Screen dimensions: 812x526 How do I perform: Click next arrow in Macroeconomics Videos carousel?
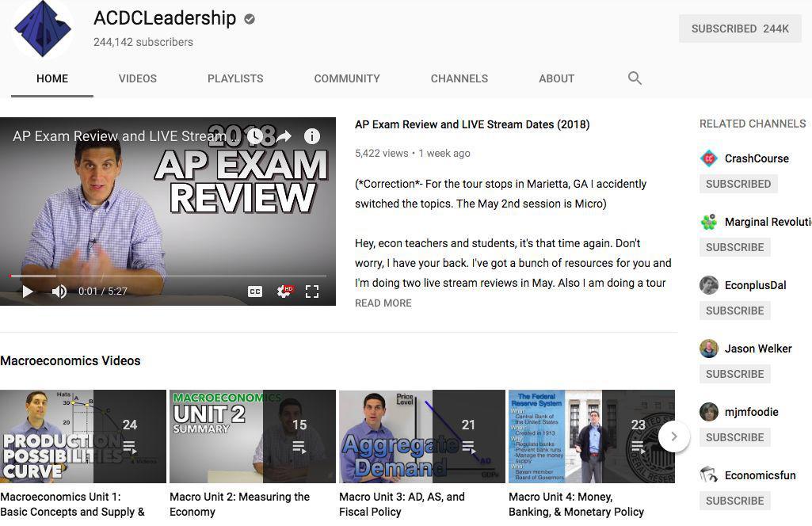pos(673,436)
